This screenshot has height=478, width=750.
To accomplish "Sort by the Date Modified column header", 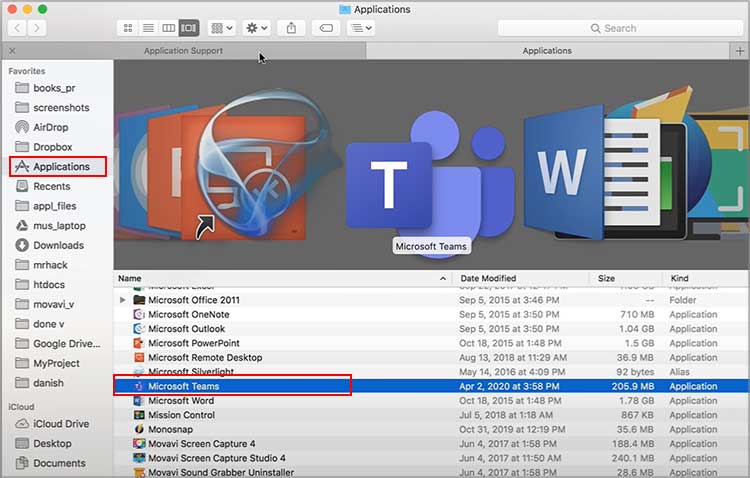I will tap(520, 278).
